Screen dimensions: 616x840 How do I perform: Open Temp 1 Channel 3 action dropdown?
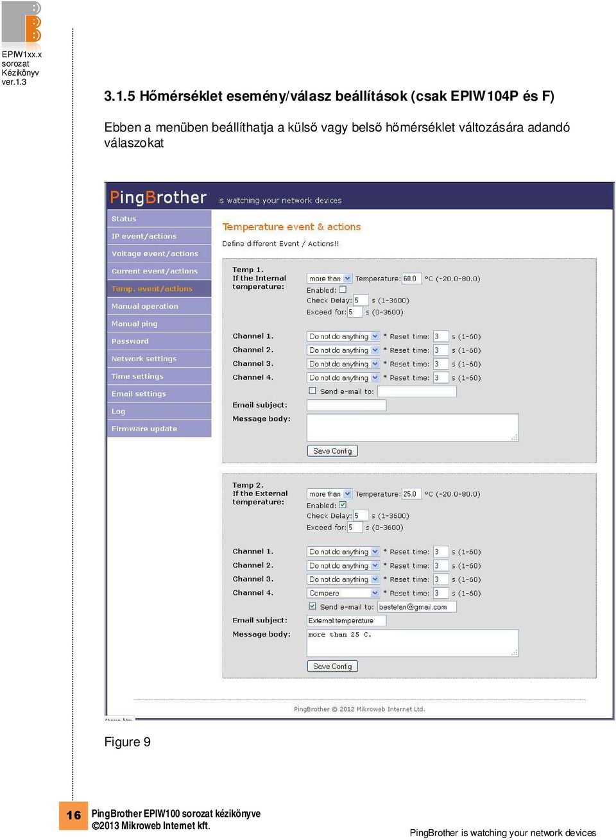tap(343, 364)
